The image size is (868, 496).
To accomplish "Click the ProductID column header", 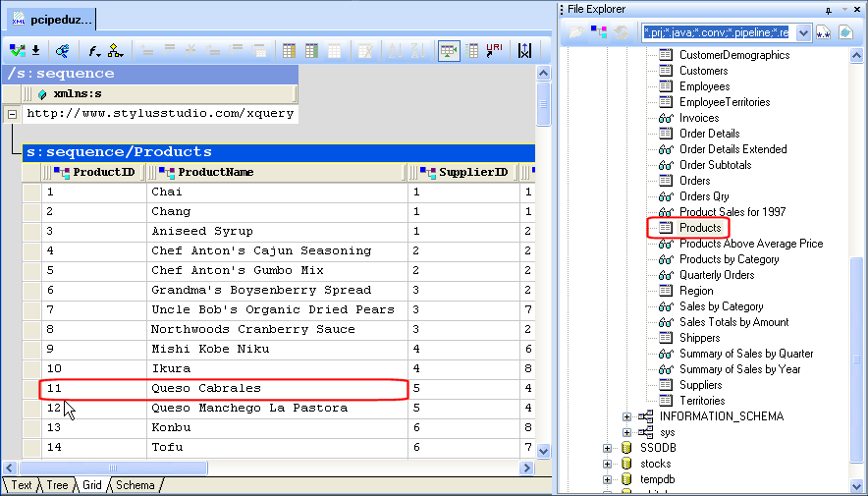I will (x=93, y=172).
